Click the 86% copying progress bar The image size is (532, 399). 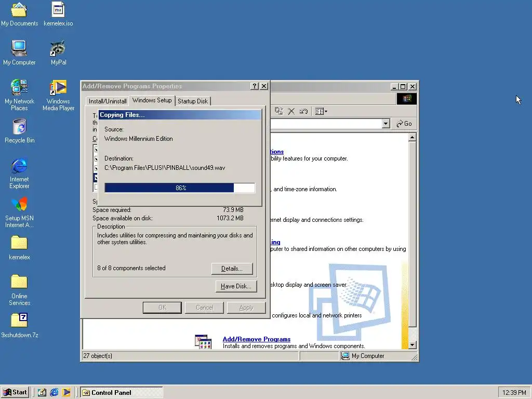pos(179,188)
